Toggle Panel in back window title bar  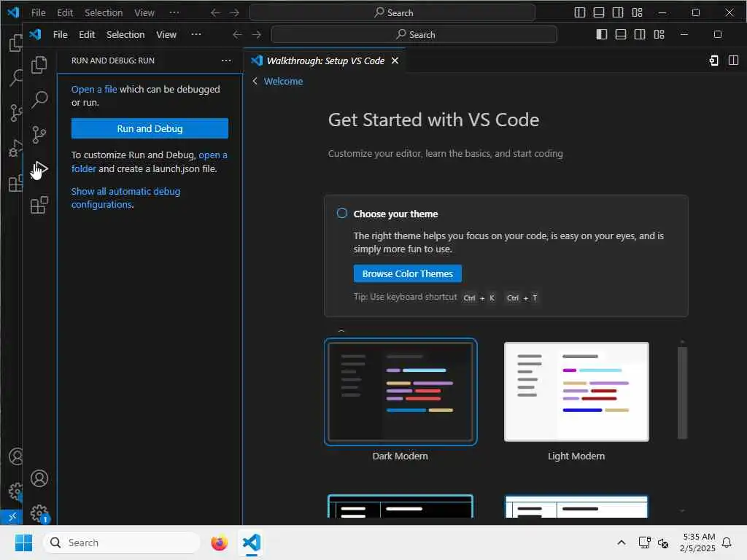tap(599, 12)
